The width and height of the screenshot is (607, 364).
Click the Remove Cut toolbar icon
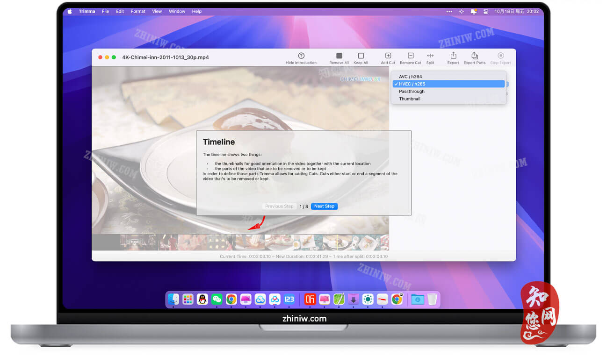tap(410, 56)
